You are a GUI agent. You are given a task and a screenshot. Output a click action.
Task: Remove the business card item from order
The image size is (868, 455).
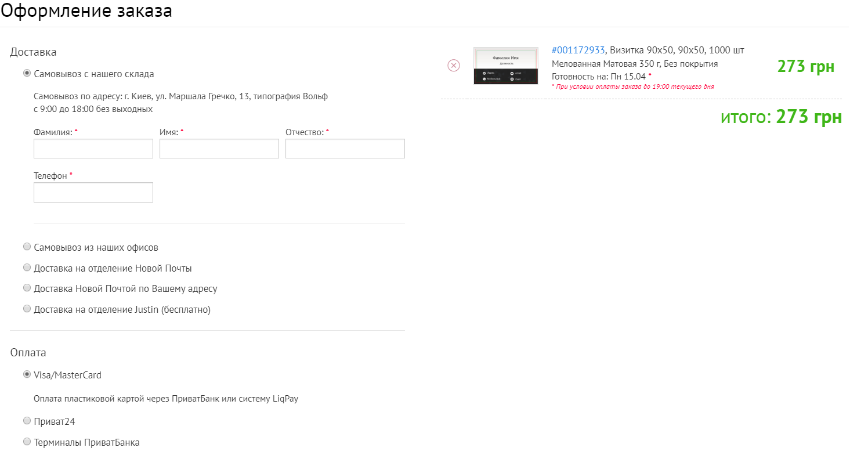click(x=454, y=66)
